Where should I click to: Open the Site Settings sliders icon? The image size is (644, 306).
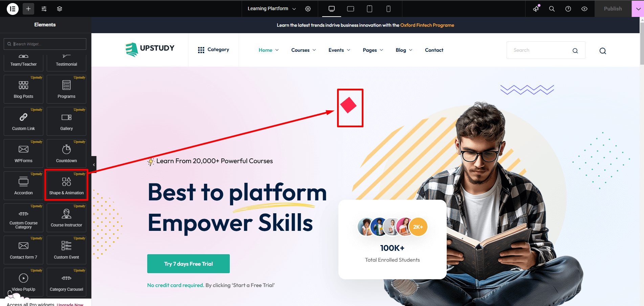click(x=44, y=9)
